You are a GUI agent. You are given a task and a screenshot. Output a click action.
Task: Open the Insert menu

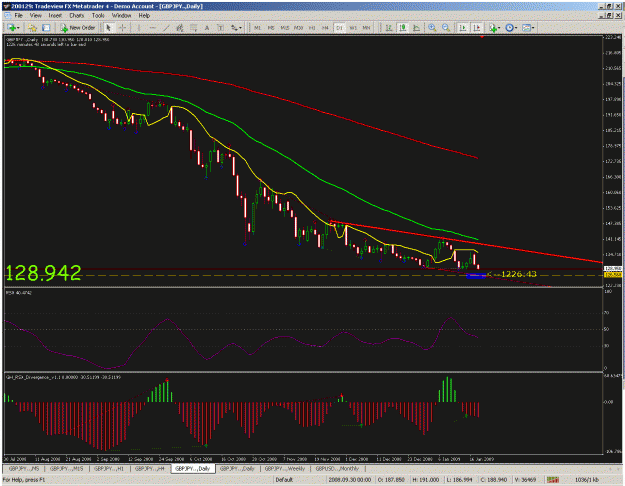click(x=55, y=16)
